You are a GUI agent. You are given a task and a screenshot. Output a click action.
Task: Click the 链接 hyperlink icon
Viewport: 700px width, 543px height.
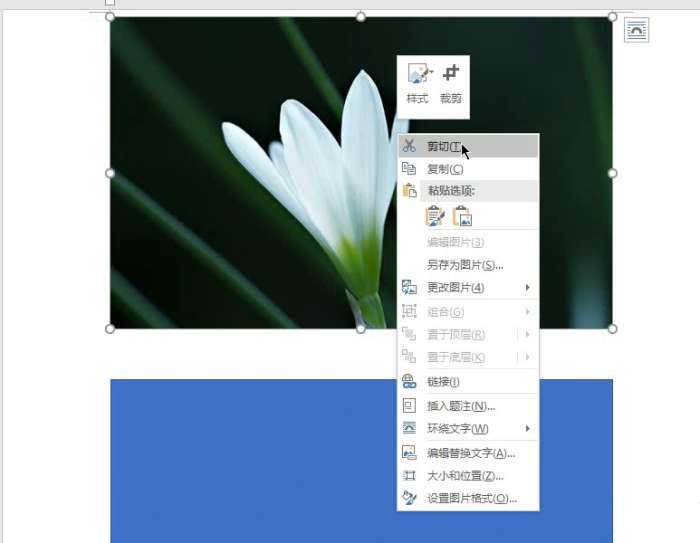(x=409, y=381)
